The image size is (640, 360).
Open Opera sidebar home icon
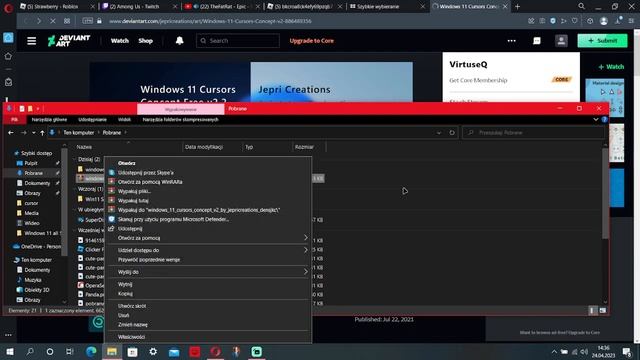(8, 56)
